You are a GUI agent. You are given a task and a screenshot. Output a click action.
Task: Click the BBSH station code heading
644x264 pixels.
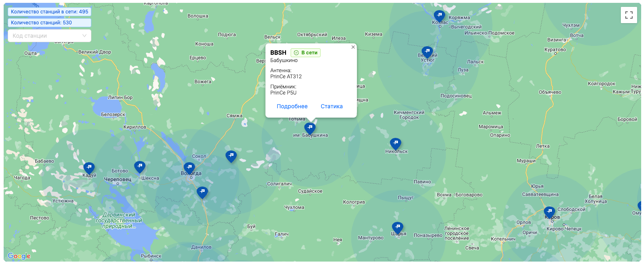click(278, 53)
